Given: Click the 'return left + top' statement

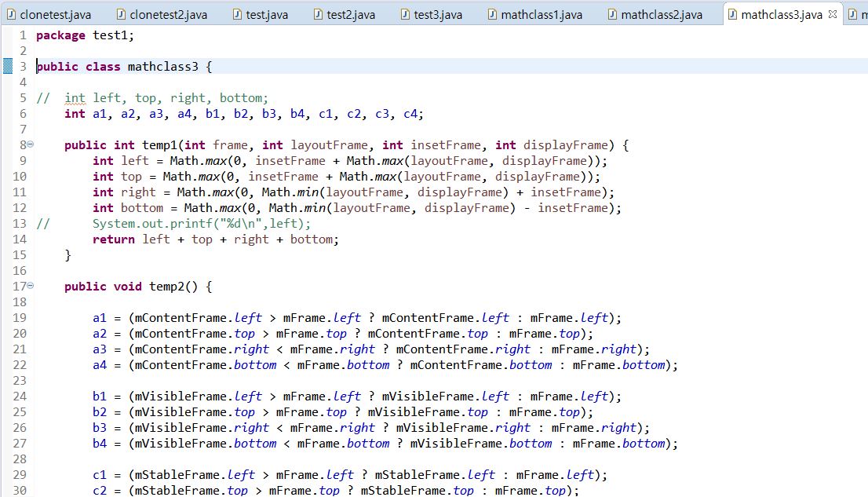Looking at the screenshot, I should (216, 239).
